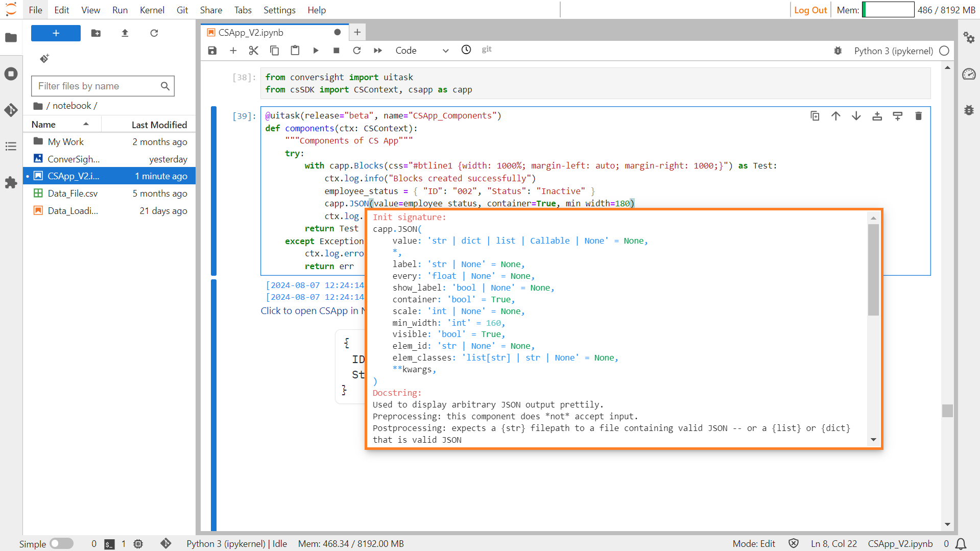The image size is (980, 551).
Task: Open the File menu
Action: tap(35, 10)
